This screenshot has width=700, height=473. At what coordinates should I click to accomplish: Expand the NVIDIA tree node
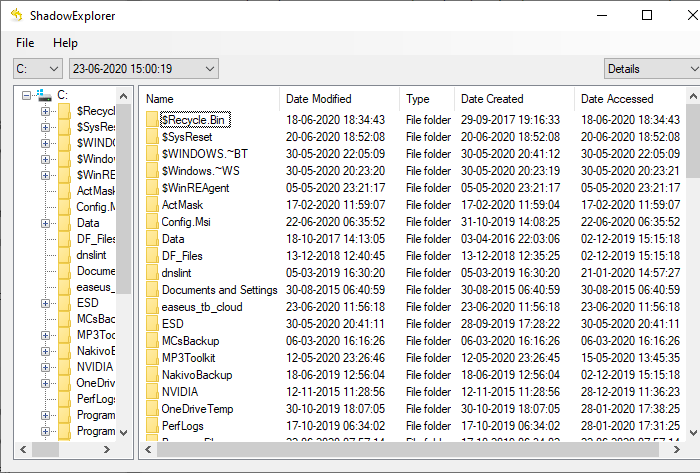(45, 367)
